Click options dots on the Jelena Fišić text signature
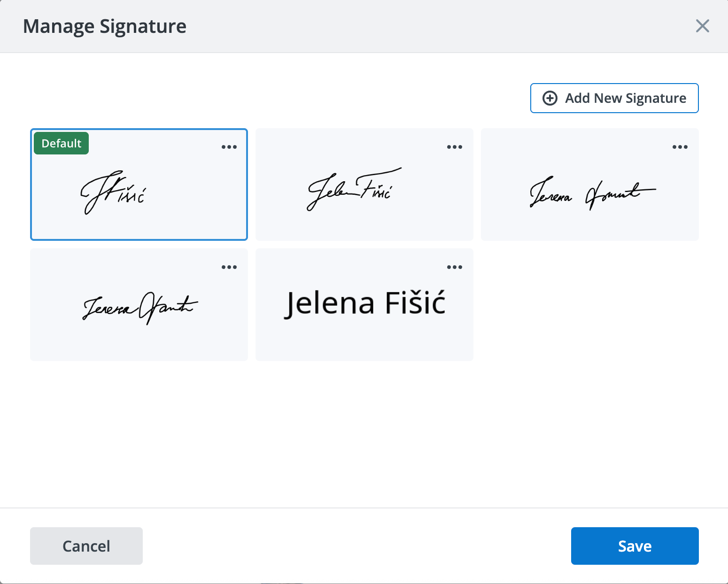This screenshot has width=728, height=584. [454, 267]
